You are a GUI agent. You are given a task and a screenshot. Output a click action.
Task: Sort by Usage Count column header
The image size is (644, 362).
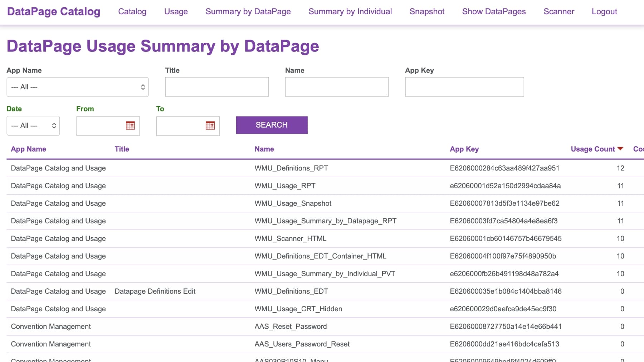pos(593,149)
